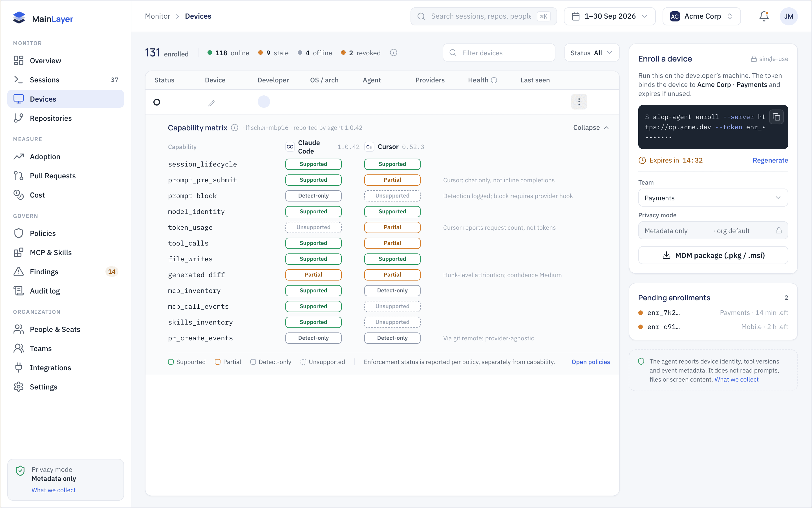This screenshot has height=508, width=812.
Task: Open Settings in the sidebar
Action: (x=66, y=387)
